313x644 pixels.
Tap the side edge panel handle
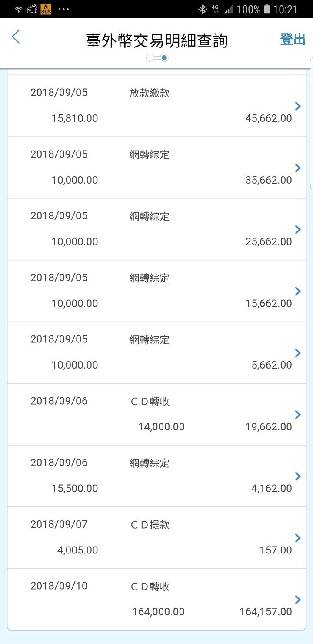click(x=311, y=123)
